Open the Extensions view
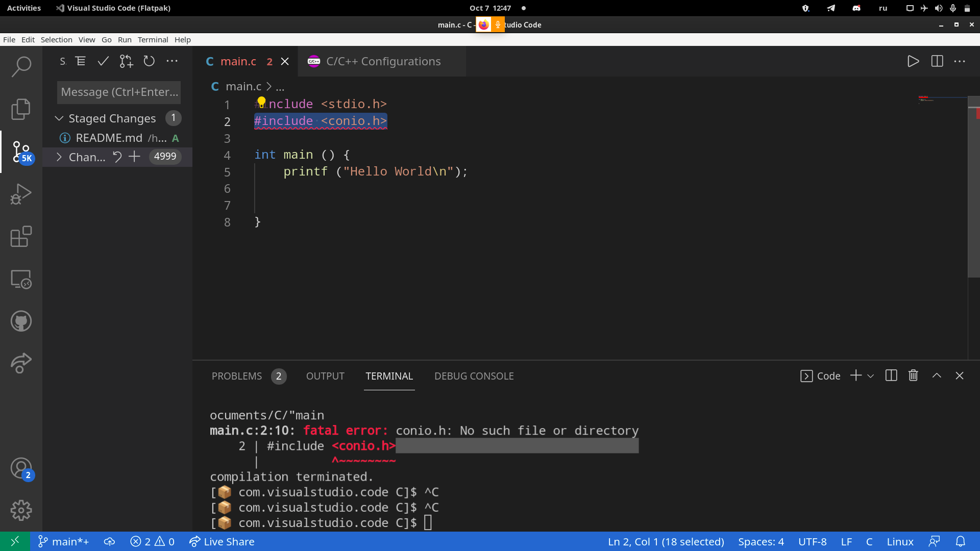This screenshot has width=980, height=551. tap(21, 237)
